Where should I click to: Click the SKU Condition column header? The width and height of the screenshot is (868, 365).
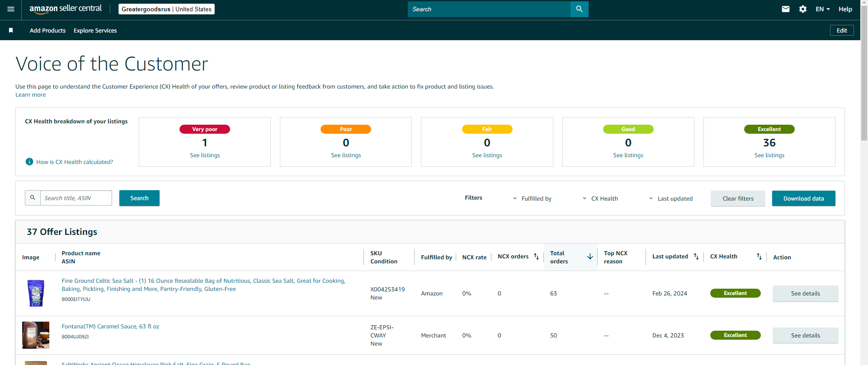click(x=384, y=257)
